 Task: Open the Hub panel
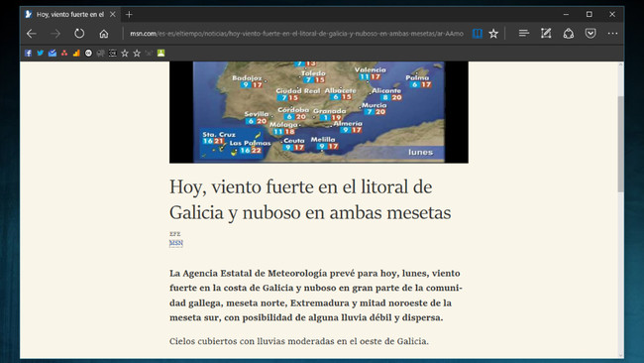coord(523,34)
